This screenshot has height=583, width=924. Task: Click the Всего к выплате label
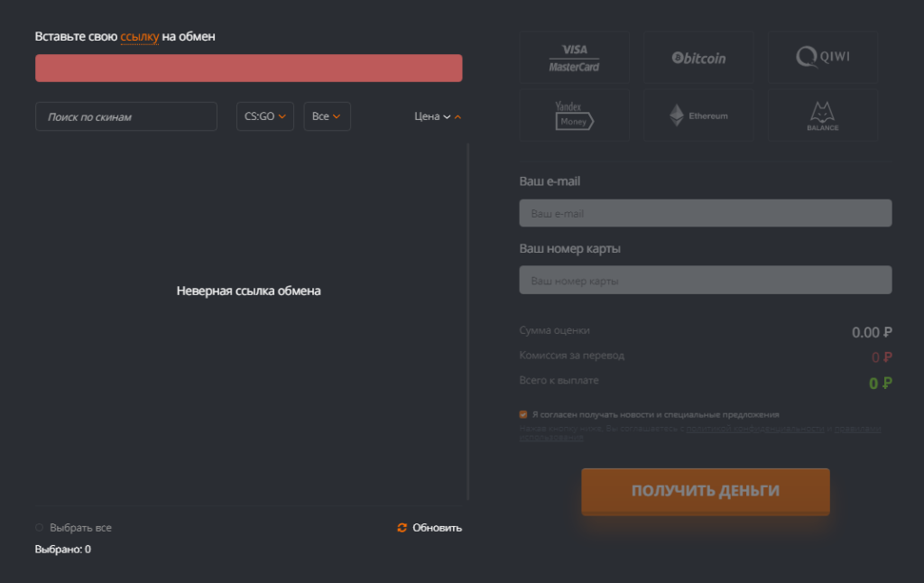click(559, 380)
